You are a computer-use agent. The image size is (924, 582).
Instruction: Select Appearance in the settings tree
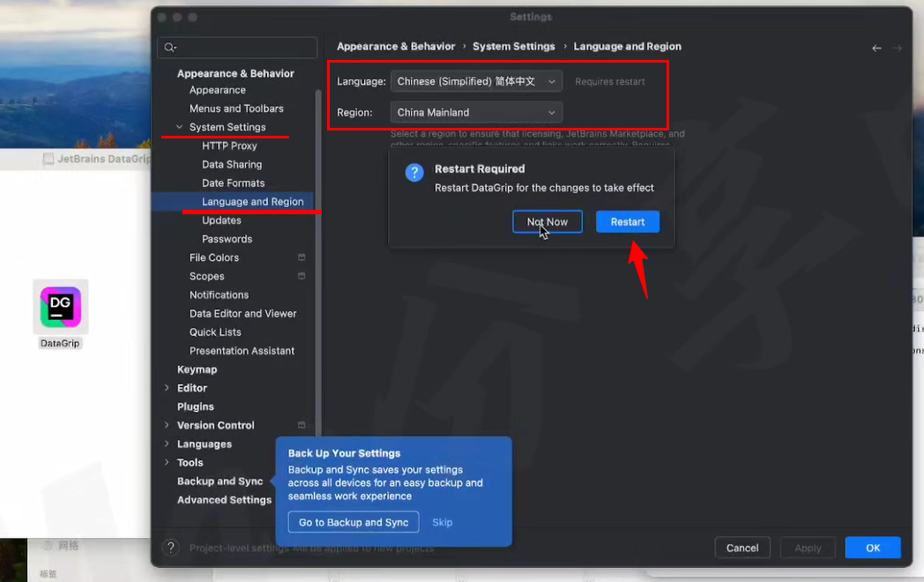tap(218, 90)
